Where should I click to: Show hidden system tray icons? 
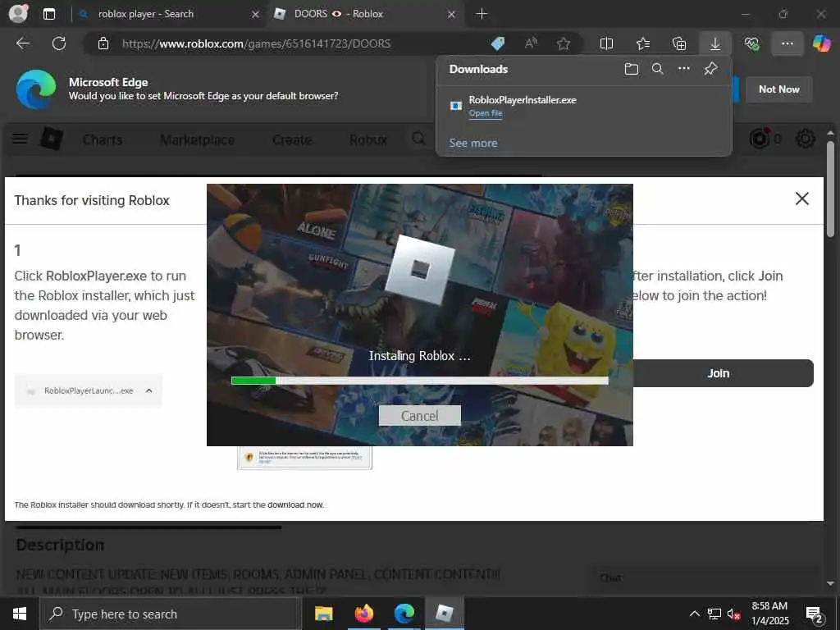coord(694,614)
